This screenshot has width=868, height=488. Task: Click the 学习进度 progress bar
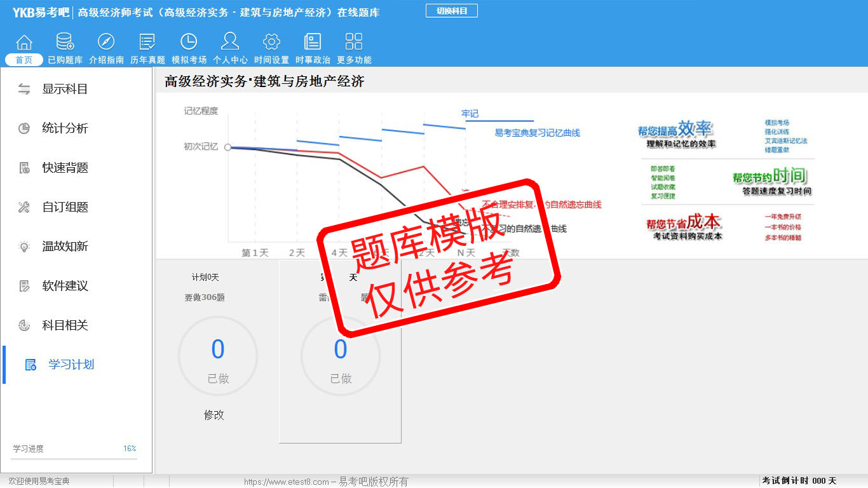tap(74, 458)
